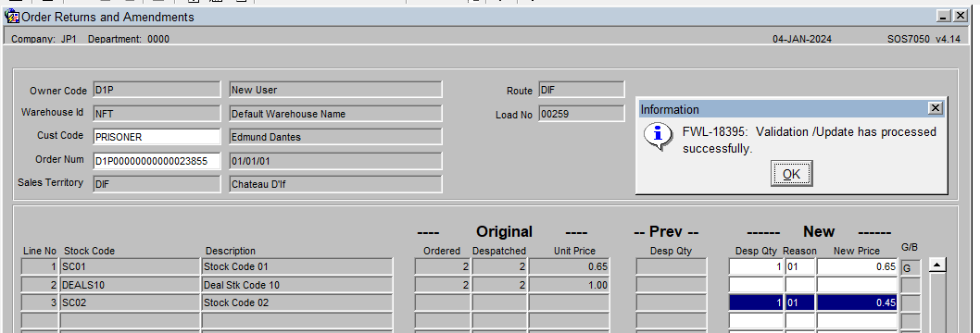
Task: Click the Reason field showing 01 on line 1
Action: coord(800,267)
